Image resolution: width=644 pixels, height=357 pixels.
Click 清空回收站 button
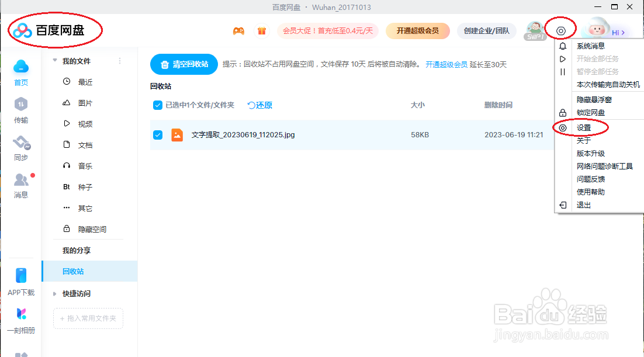tap(184, 64)
